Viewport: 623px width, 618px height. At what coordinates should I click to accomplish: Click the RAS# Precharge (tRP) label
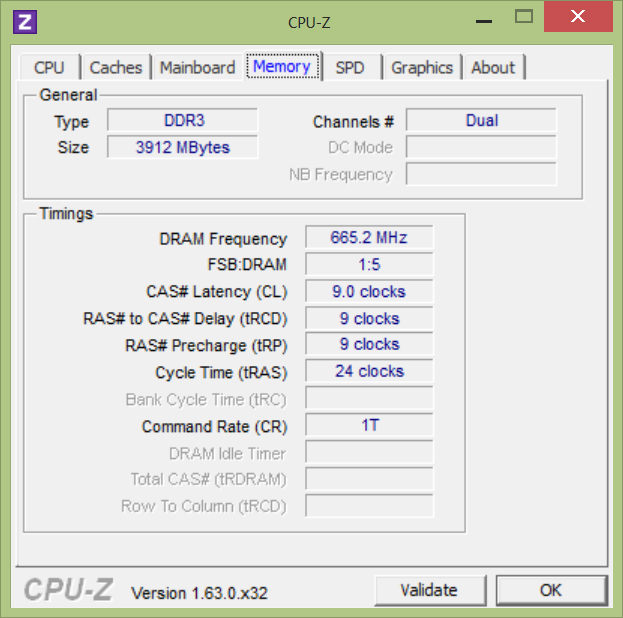pyautogui.click(x=206, y=346)
